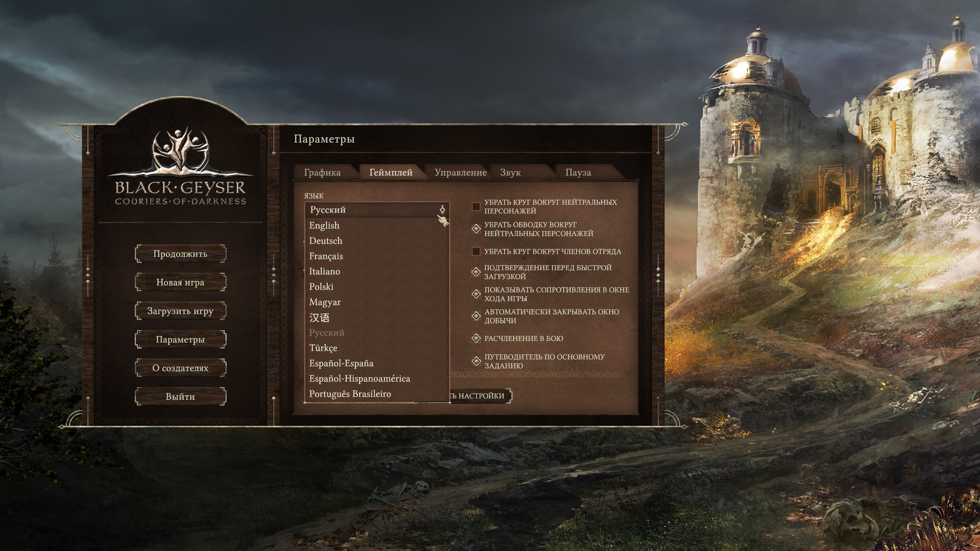Select Magyar in the language list
980x551 pixels.
pyautogui.click(x=377, y=302)
